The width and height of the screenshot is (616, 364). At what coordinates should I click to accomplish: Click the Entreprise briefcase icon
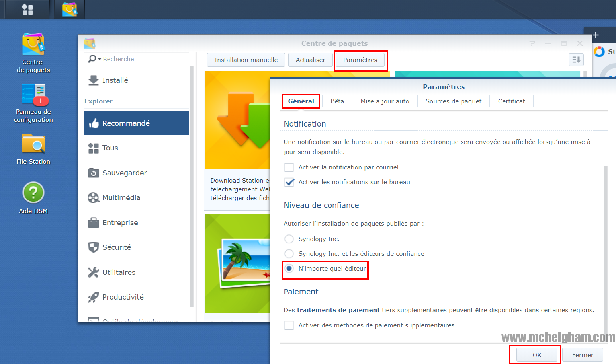93,222
